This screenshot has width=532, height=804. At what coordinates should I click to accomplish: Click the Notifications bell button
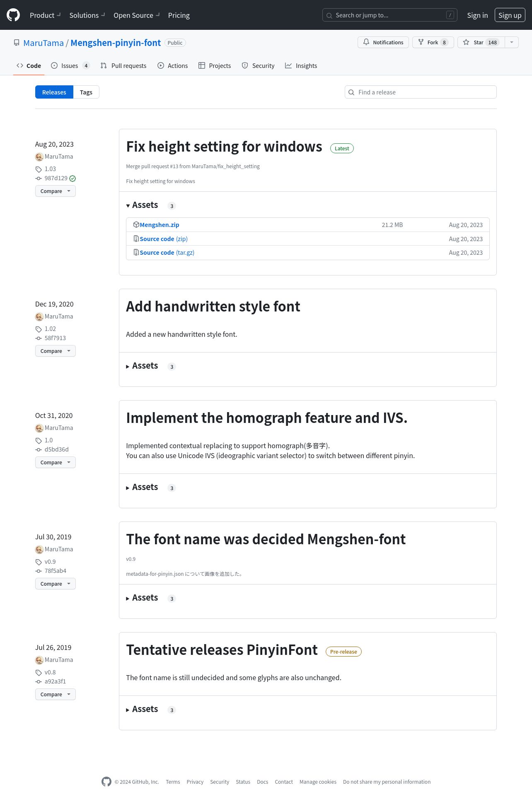click(x=383, y=42)
